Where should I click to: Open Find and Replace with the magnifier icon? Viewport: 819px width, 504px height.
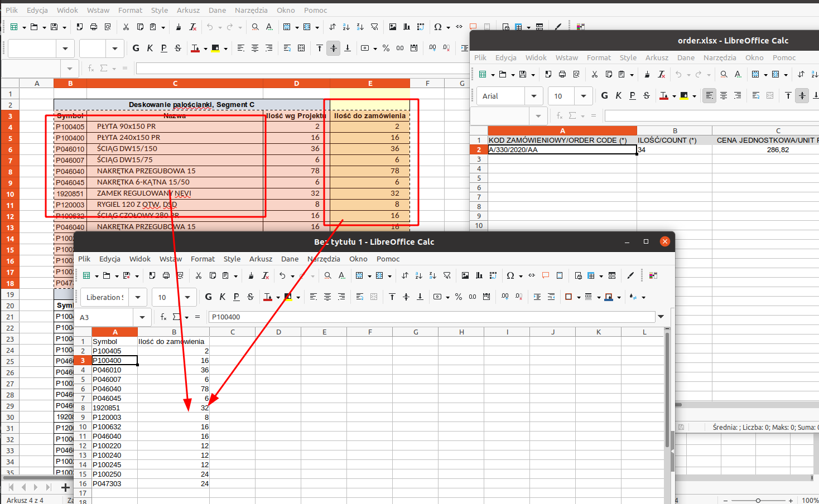327,275
